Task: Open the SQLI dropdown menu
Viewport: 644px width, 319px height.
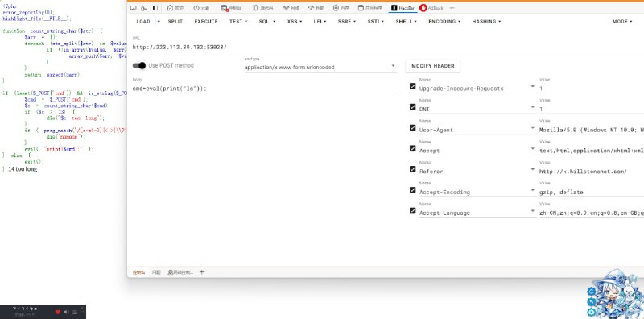Action: coord(267,22)
